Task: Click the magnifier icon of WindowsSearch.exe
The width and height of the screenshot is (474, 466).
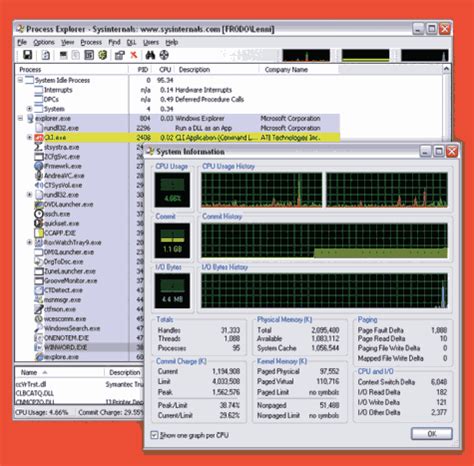Action: (39, 328)
